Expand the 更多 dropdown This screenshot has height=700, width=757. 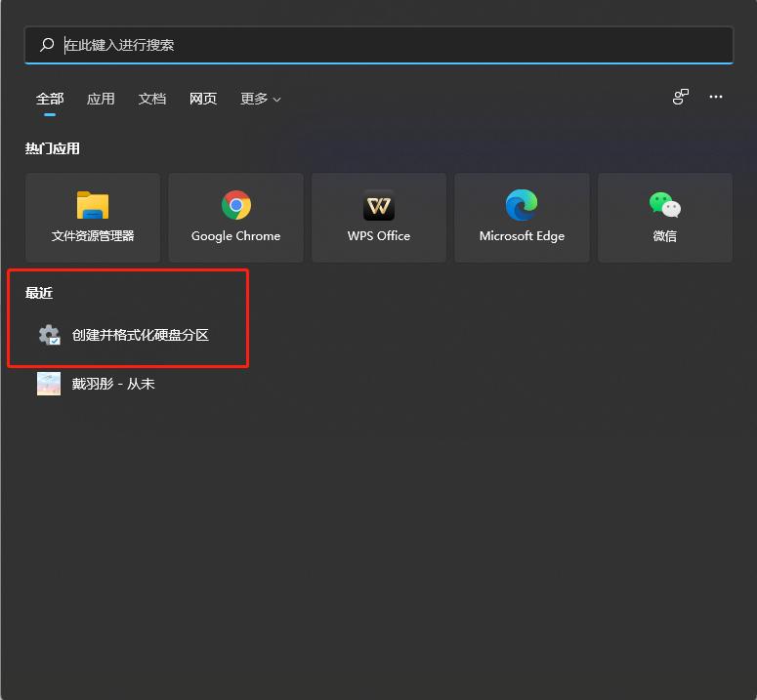(261, 99)
